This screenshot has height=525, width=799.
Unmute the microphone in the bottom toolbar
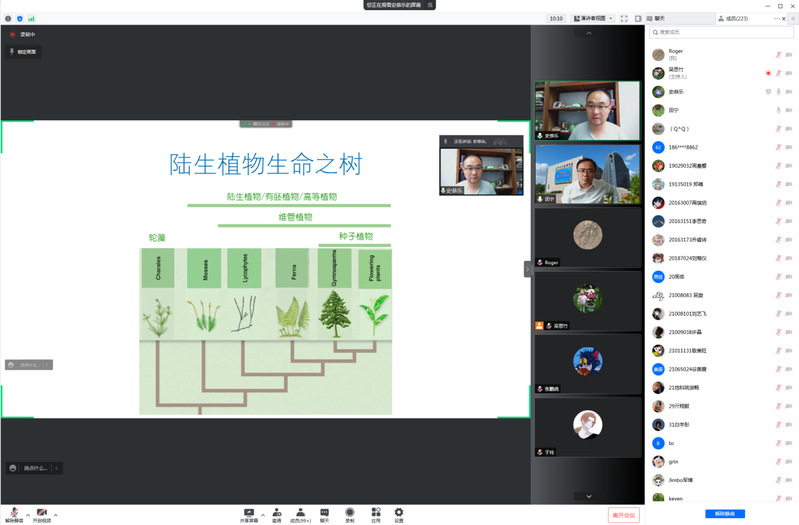14,514
